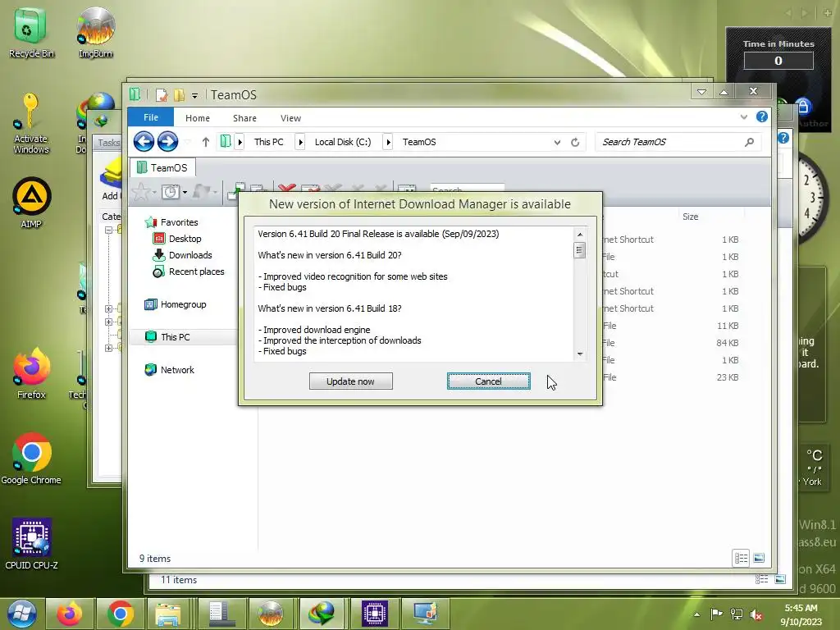This screenshot has height=630, width=840.
Task: Select the 23 KB file row
Action: [670, 377]
